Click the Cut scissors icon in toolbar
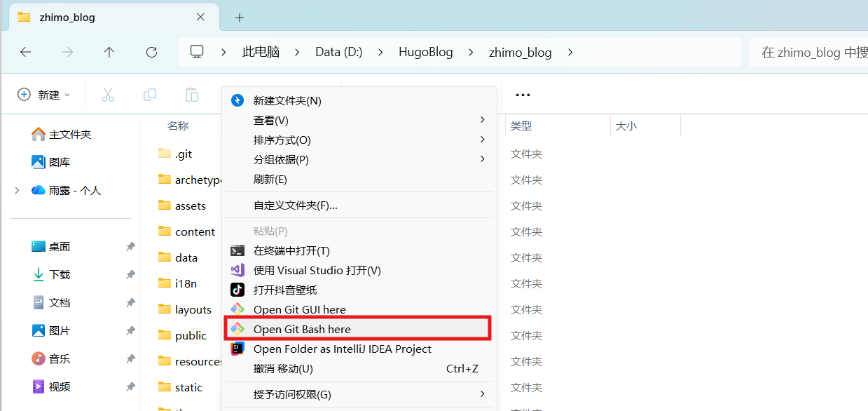This screenshot has width=868, height=411. [x=107, y=95]
